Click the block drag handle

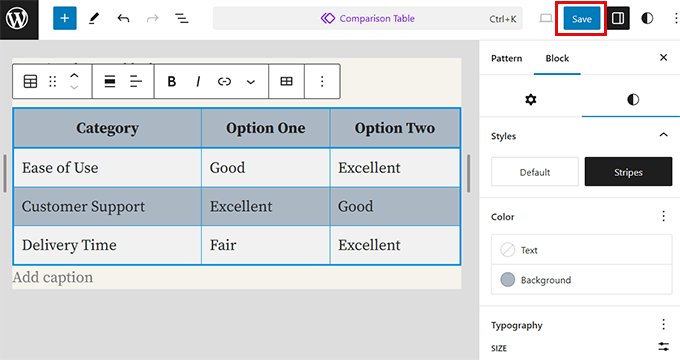point(52,81)
